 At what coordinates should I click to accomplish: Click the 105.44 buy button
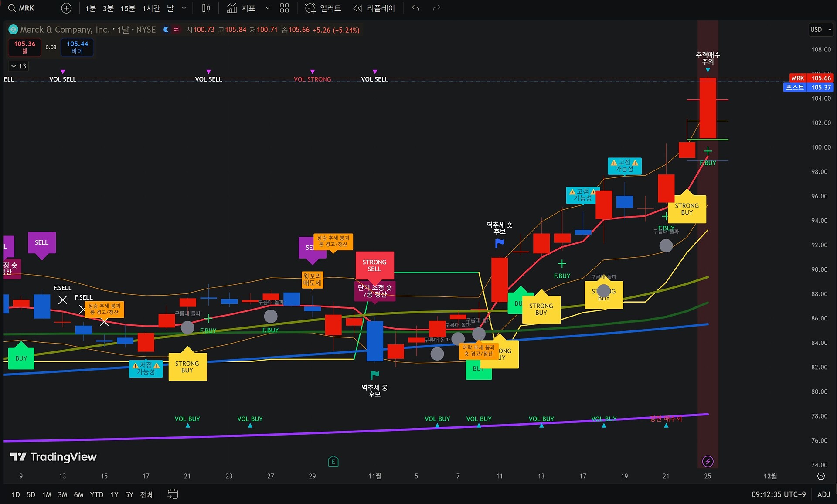coord(77,47)
